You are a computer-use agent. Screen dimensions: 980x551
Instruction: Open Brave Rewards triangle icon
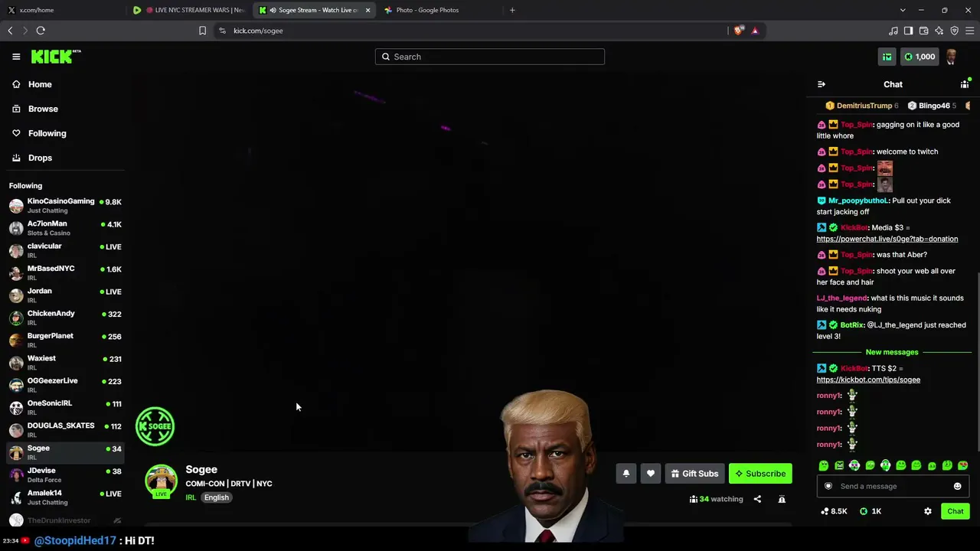click(x=755, y=31)
